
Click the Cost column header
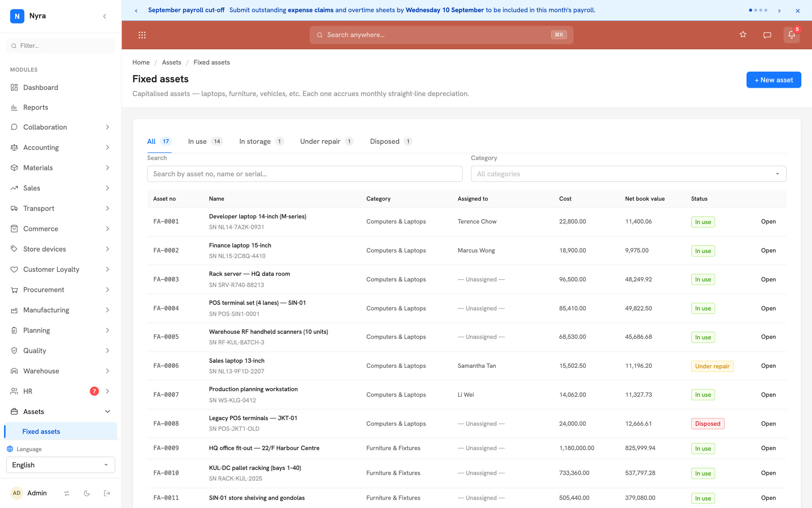[x=565, y=199]
